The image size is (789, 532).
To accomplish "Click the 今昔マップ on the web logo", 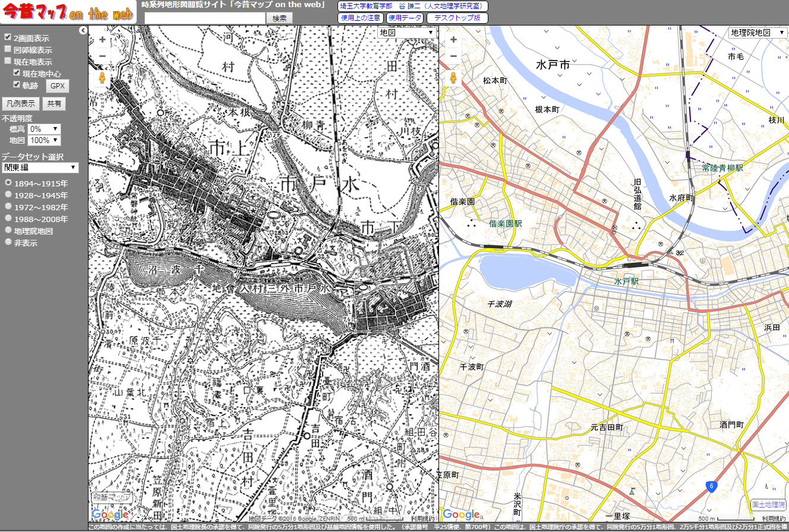I will click(68, 12).
